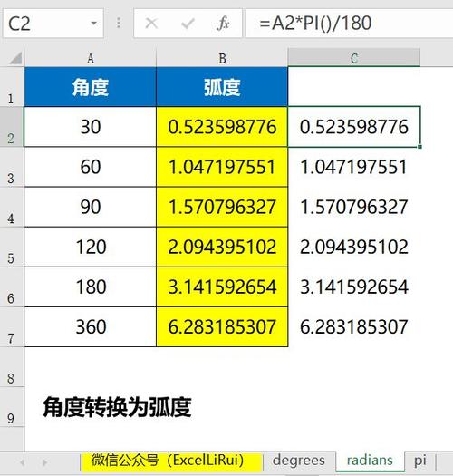Select cell A5 containing 120
This screenshot has height=476, width=453.
pos(91,247)
